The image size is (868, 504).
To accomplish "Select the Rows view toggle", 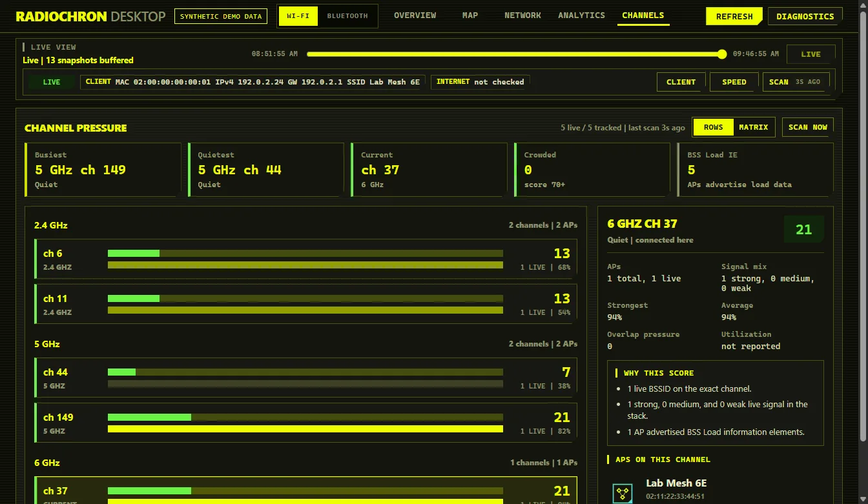I will point(713,127).
